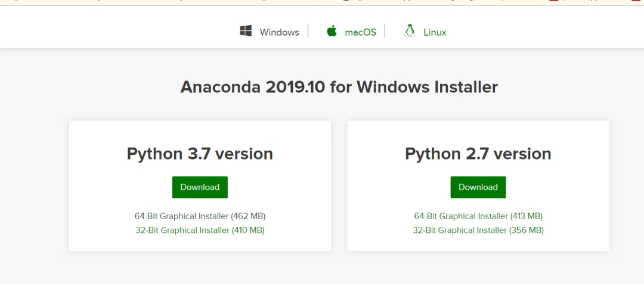Click the Python 3.7 version heading
Screen dimensions: 644x287
[x=200, y=154]
